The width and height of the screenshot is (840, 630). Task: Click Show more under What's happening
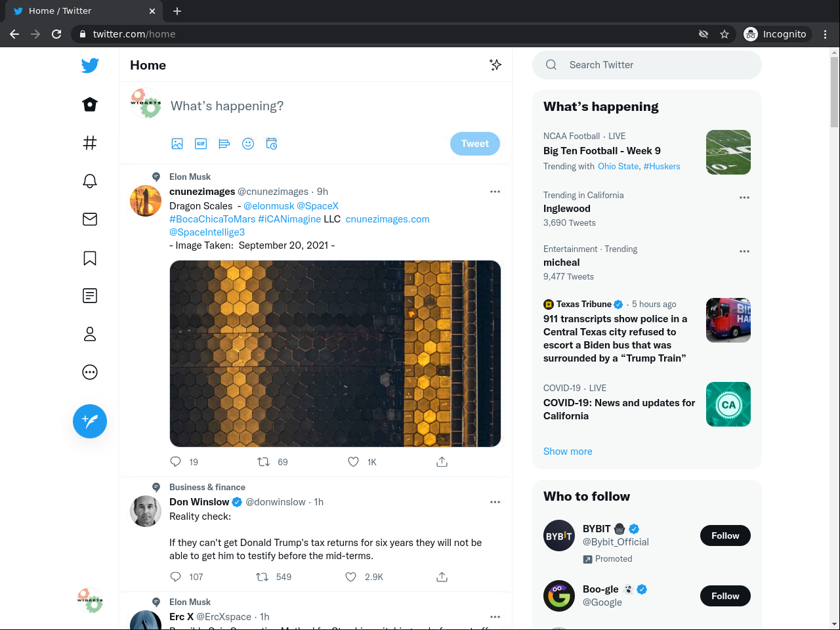568,451
